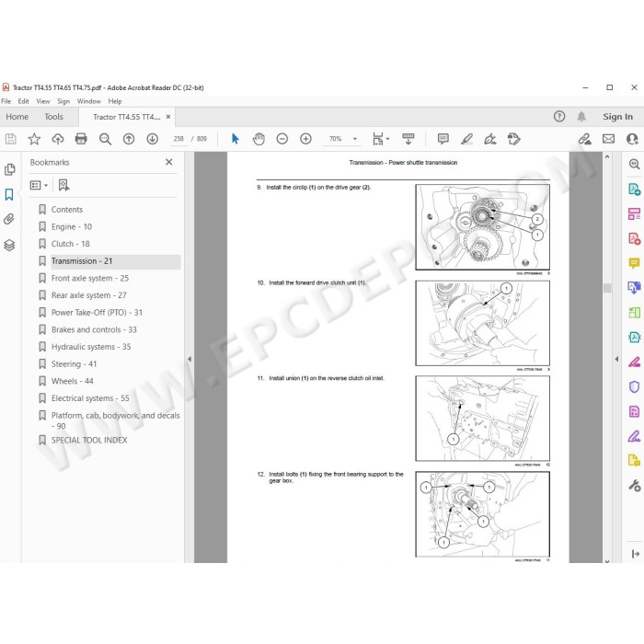Open the File menu
The height and width of the screenshot is (644, 644).
[x=6, y=101]
